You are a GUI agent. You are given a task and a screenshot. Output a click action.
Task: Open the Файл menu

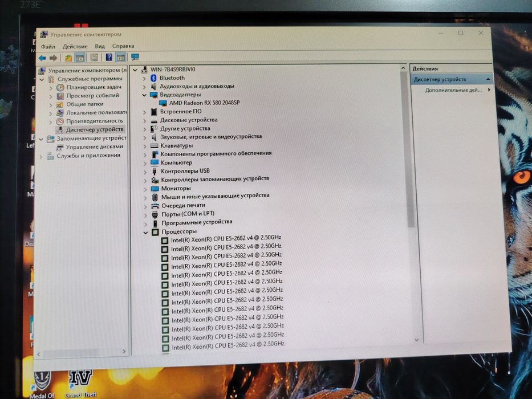48,47
